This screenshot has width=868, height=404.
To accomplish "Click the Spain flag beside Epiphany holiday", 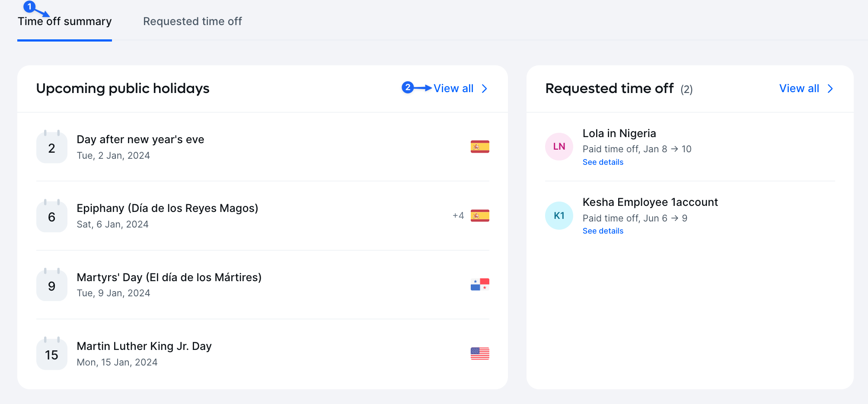I will [480, 216].
